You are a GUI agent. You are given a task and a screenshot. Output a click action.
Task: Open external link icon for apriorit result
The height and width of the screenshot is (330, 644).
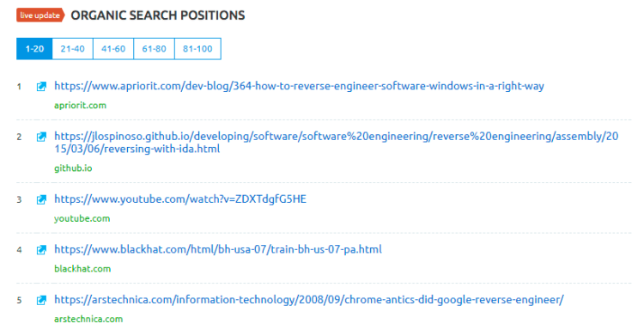(41, 87)
